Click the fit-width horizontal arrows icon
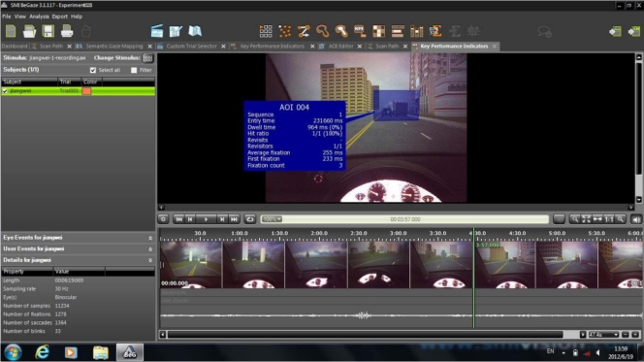644x362 pixels. (597, 219)
